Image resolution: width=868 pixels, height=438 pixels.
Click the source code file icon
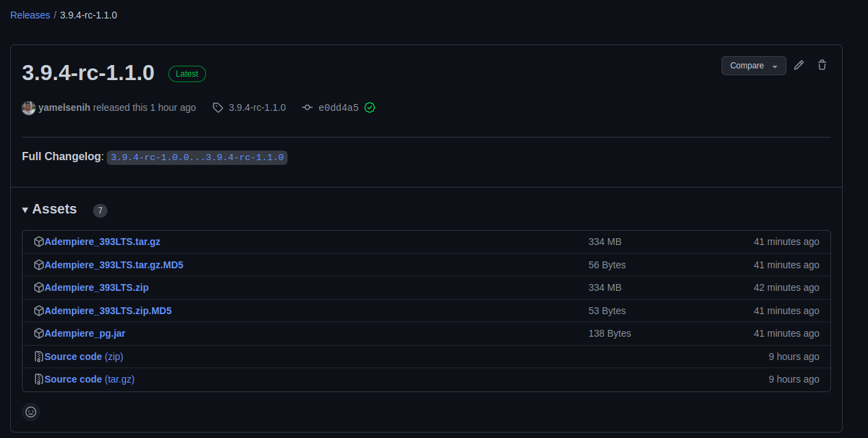pyautogui.click(x=39, y=356)
